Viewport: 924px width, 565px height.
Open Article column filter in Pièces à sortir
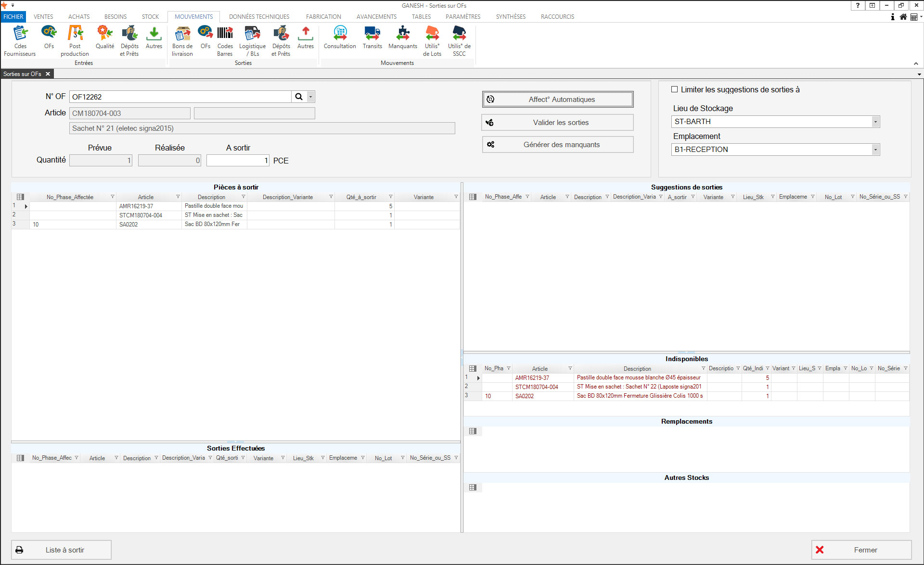(178, 197)
